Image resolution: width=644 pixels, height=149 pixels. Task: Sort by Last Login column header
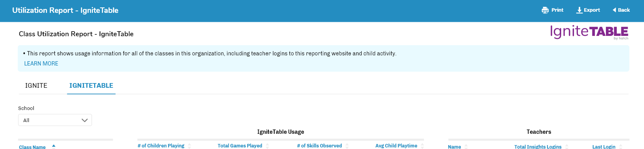[x=604, y=147]
